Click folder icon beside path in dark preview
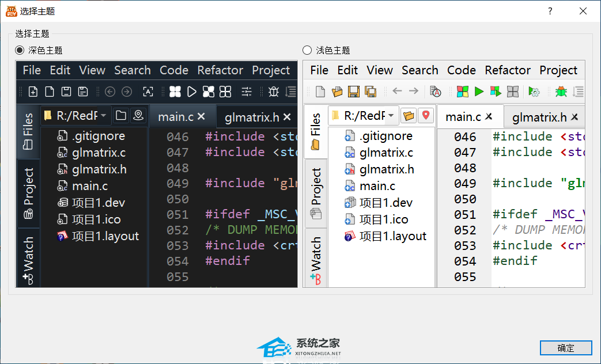 click(x=121, y=115)
